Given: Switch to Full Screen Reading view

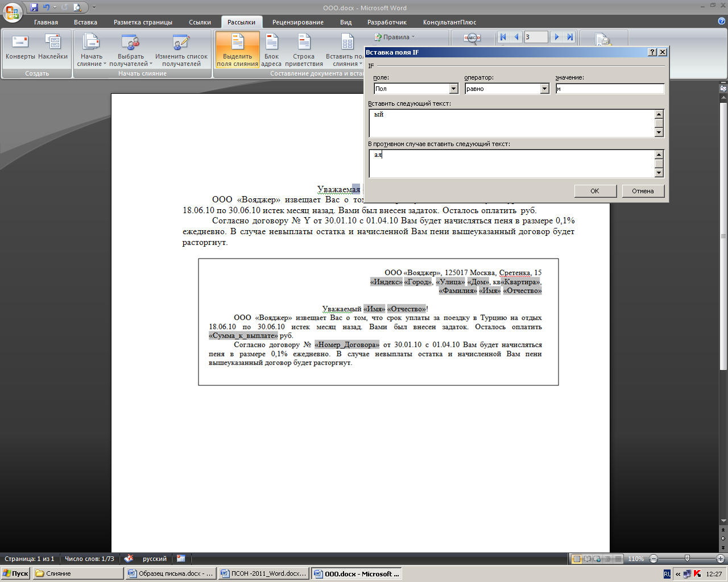Looking at the screenshot, I should pos(588,559).
